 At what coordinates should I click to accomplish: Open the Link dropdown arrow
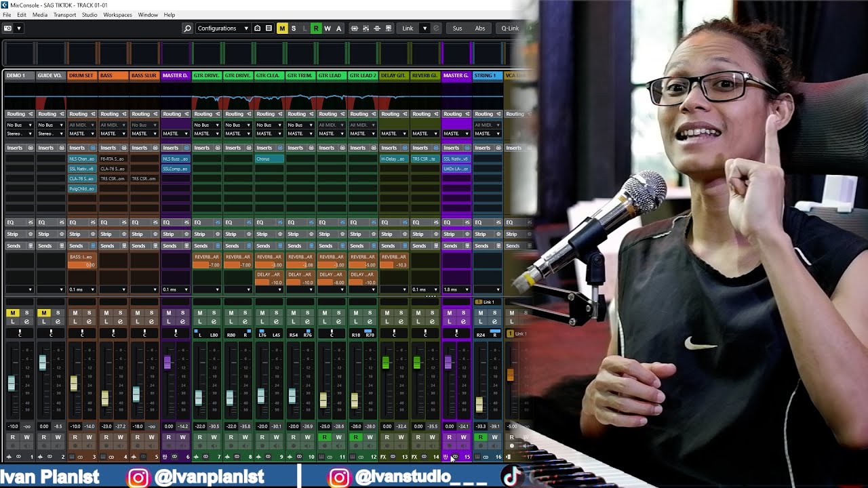coord(425,28)
